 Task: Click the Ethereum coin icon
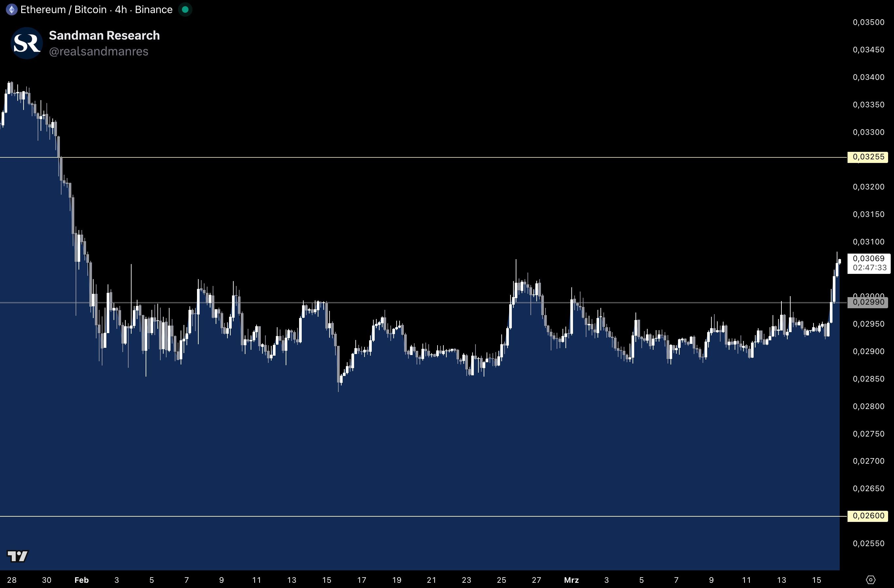(x=12, y=10)
